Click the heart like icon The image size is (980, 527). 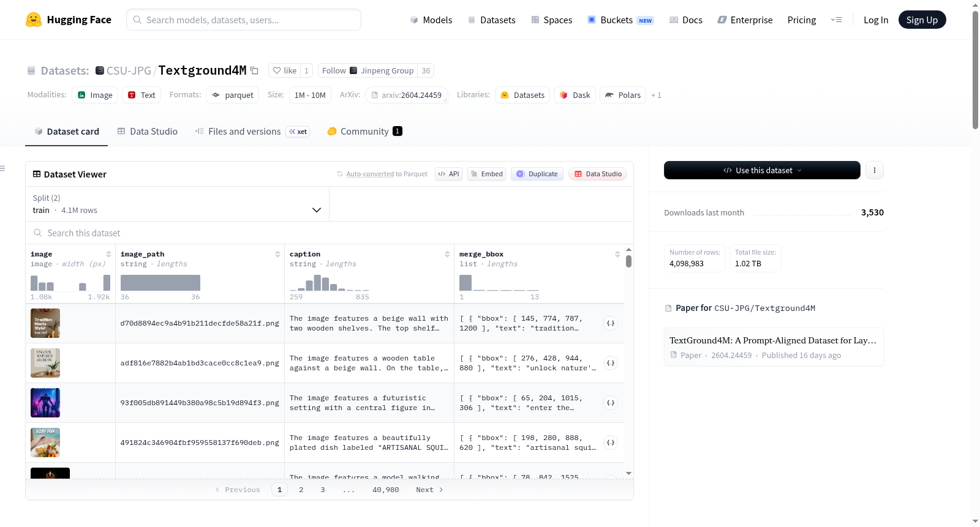point(277,71)
